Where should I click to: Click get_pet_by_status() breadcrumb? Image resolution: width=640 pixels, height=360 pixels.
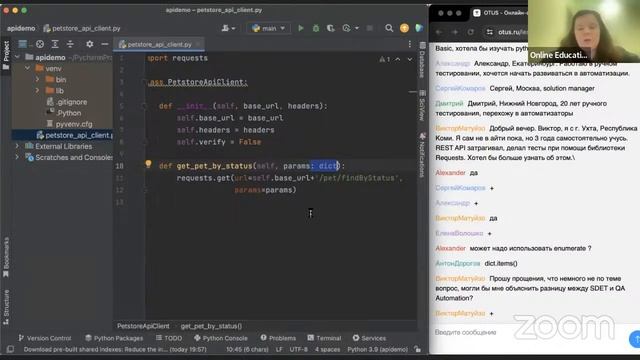[x=211, y=326]
